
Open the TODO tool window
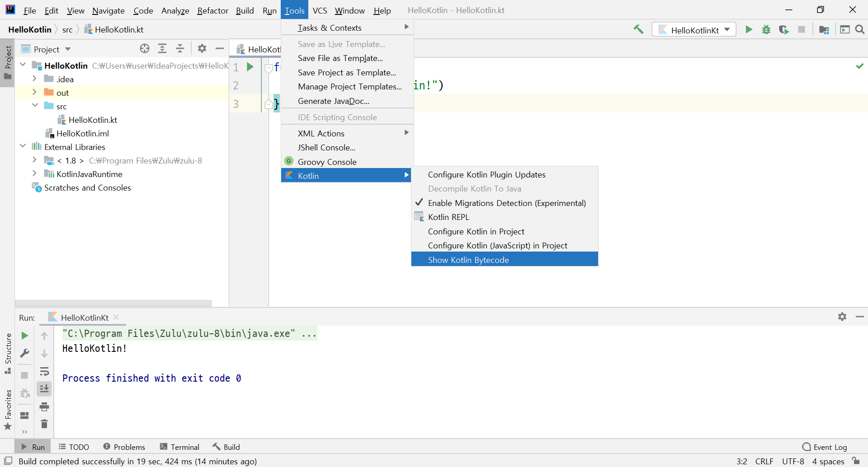point(74,447)
